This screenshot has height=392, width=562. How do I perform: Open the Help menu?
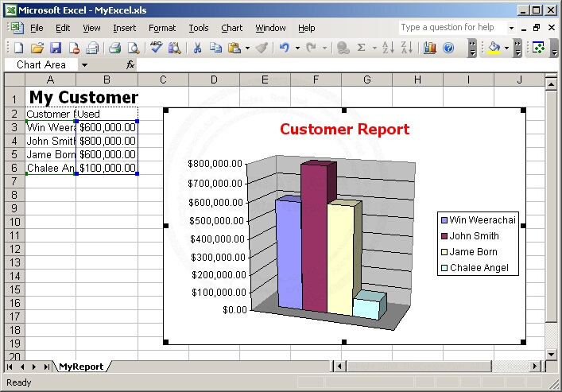[x=307, y=28]
